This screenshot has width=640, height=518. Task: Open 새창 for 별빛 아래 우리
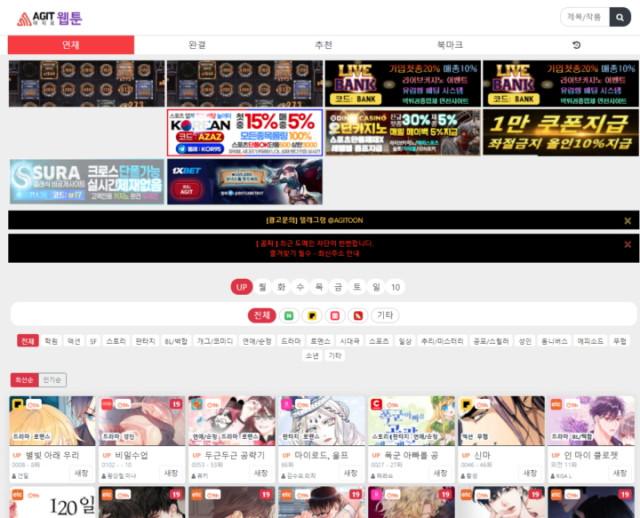tap(81, 473)
